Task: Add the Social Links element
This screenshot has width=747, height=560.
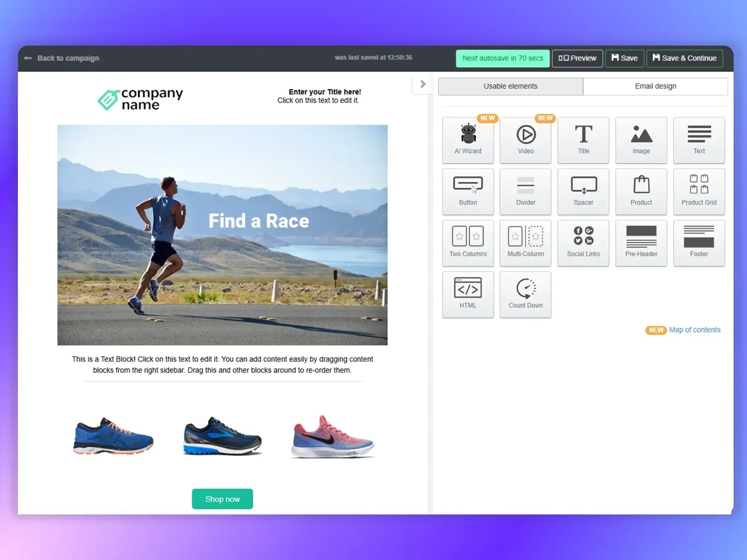Action: point(583,243)
